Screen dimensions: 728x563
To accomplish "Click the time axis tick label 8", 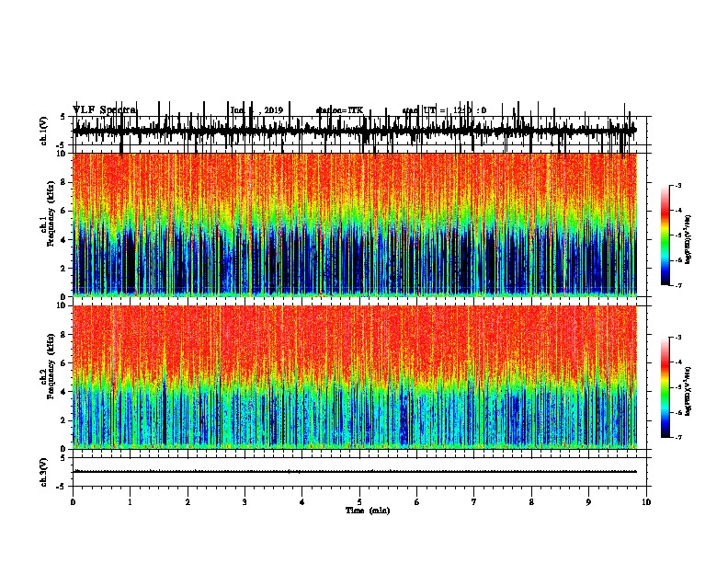I will pyautogui.click(x=531, y=502).
